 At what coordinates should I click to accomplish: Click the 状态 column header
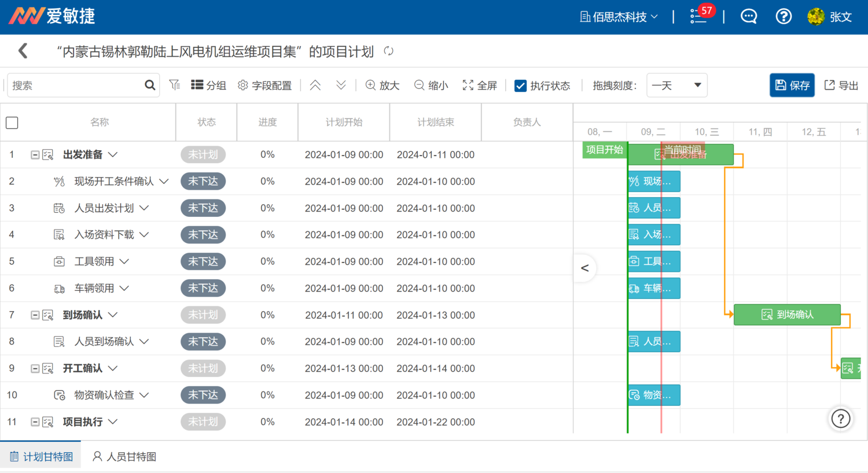(x=207, y=122)
